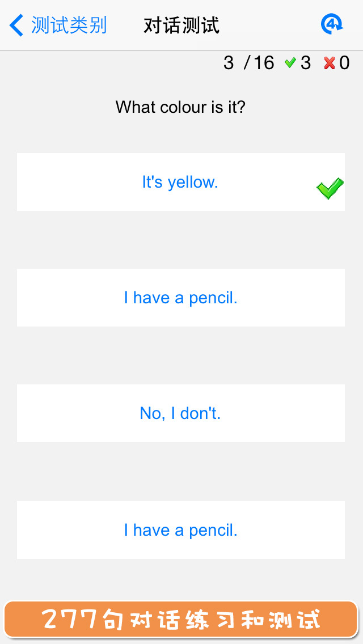Tap the current question number before the slash
The image size is (363, 644).
[229, 63]
